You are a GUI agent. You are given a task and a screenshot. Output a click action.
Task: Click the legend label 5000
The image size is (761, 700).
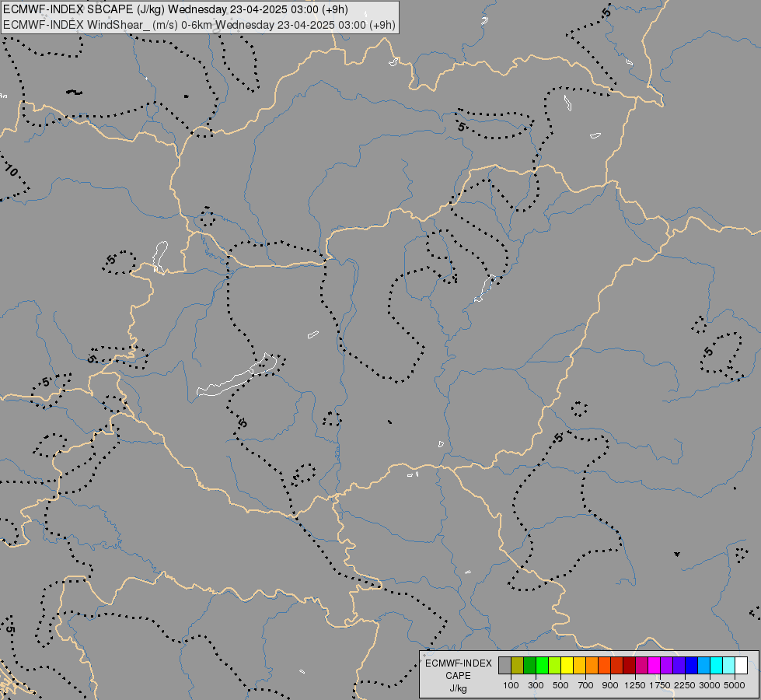(735, 685)
